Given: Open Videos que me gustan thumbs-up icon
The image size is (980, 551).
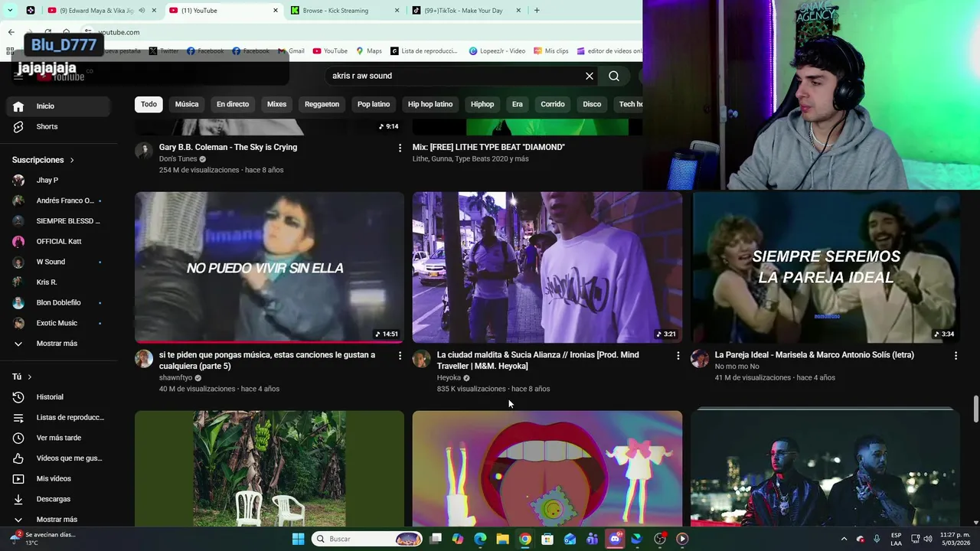Looking at the screenshot, I should (18, 458).
